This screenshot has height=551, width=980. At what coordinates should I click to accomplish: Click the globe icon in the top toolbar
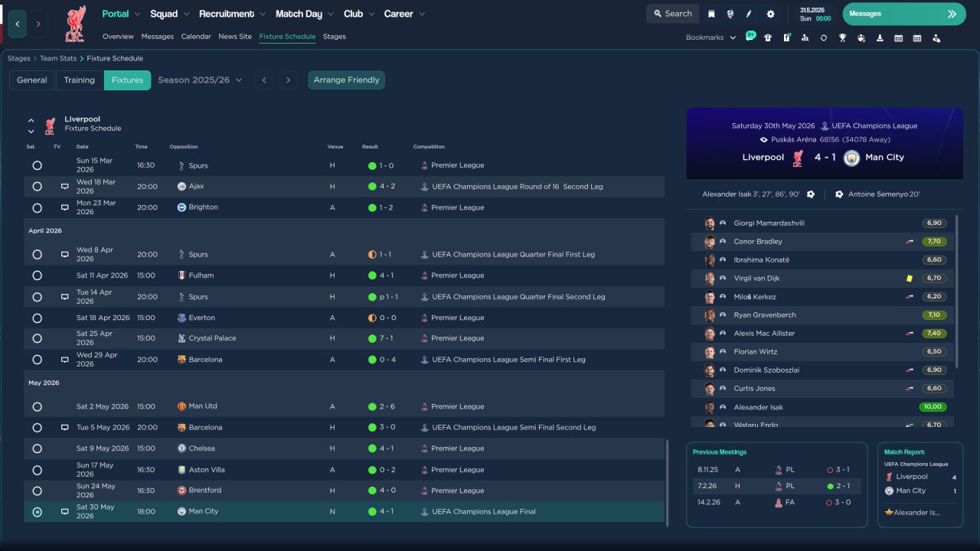[730, 14]
